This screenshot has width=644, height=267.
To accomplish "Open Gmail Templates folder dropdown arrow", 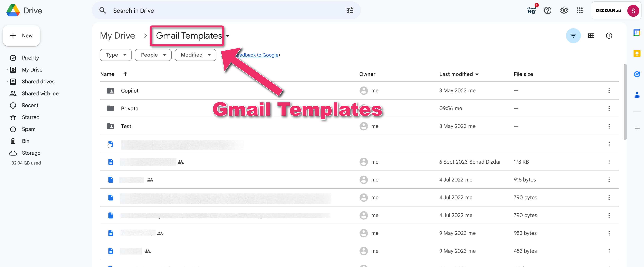I will click(227, 36).
